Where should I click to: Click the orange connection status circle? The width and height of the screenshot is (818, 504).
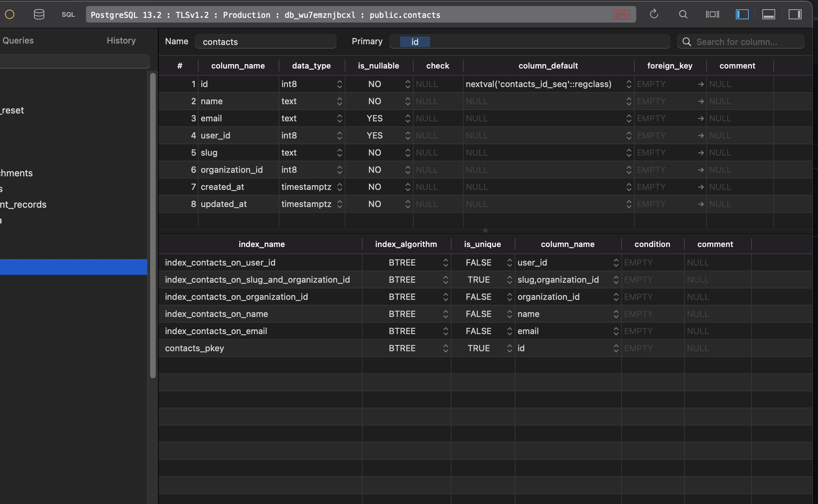coord(10,14)
